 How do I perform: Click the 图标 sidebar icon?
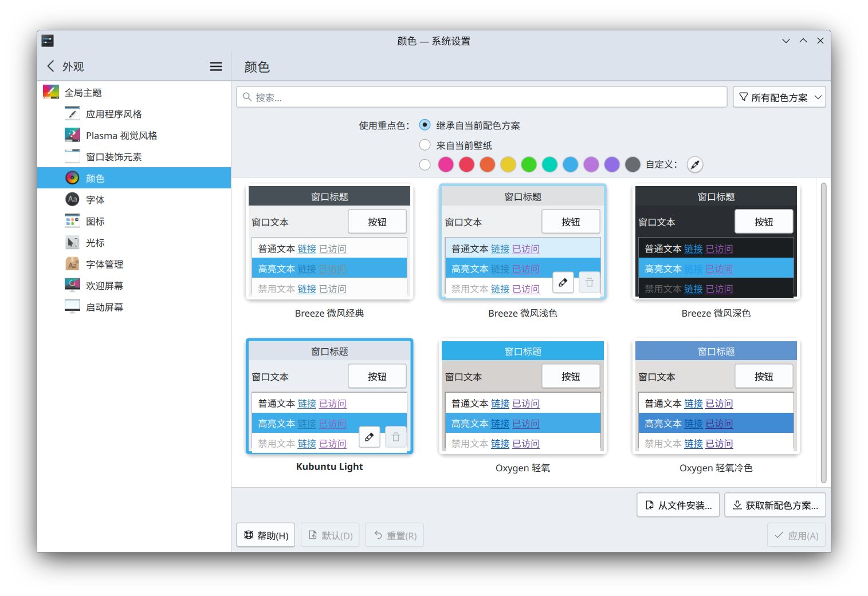pos(72,221)
